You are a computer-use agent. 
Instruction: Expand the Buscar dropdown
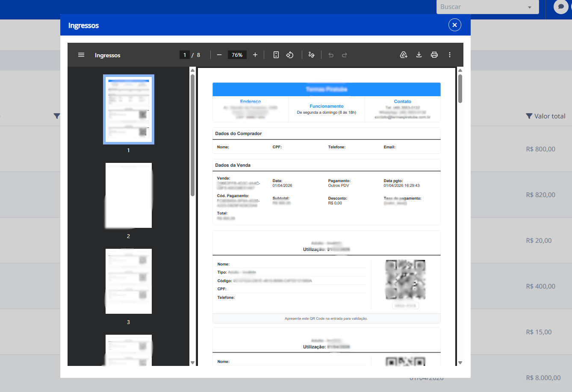click(530, 7)
